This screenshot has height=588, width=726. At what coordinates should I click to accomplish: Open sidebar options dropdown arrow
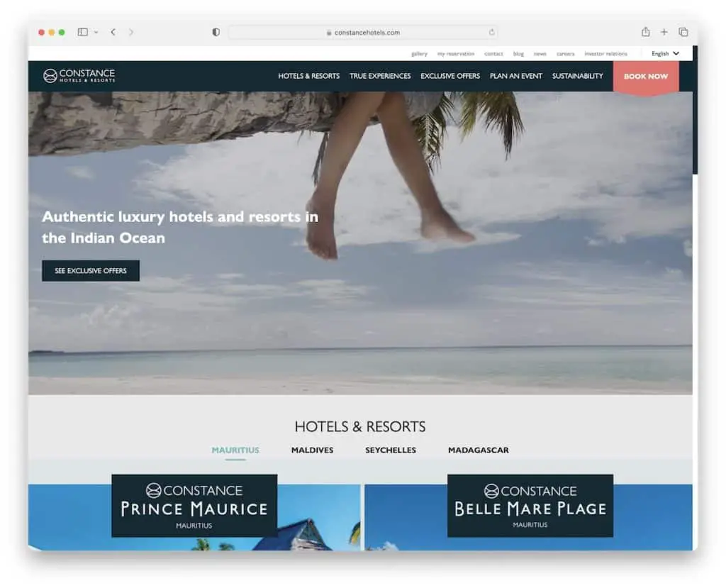pos(96,33)
